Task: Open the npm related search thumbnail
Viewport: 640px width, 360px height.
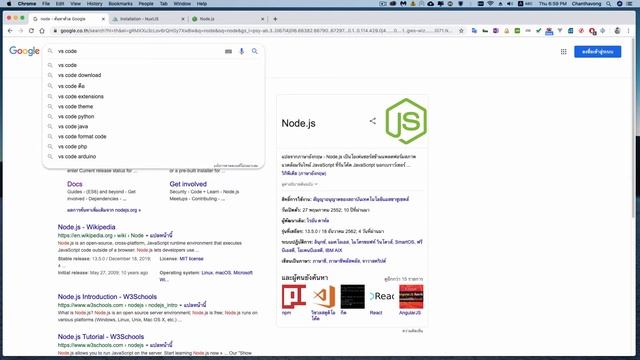Action: 293,297
